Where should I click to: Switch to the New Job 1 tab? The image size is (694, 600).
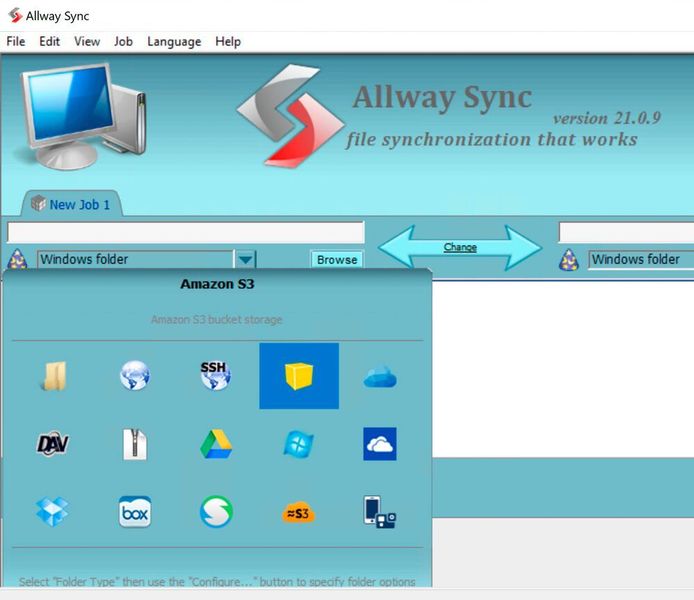click(72, 204)
